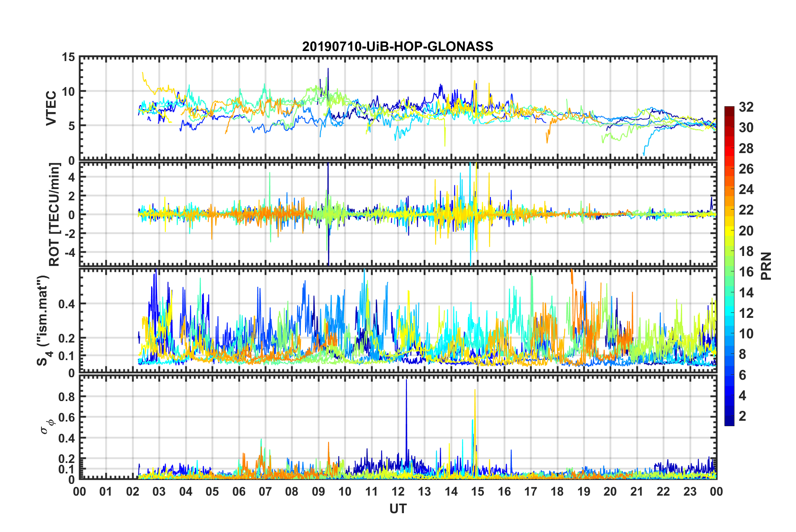The image size is (796, 532).
Task: Select the UT x-axis label
Action: 398,509
